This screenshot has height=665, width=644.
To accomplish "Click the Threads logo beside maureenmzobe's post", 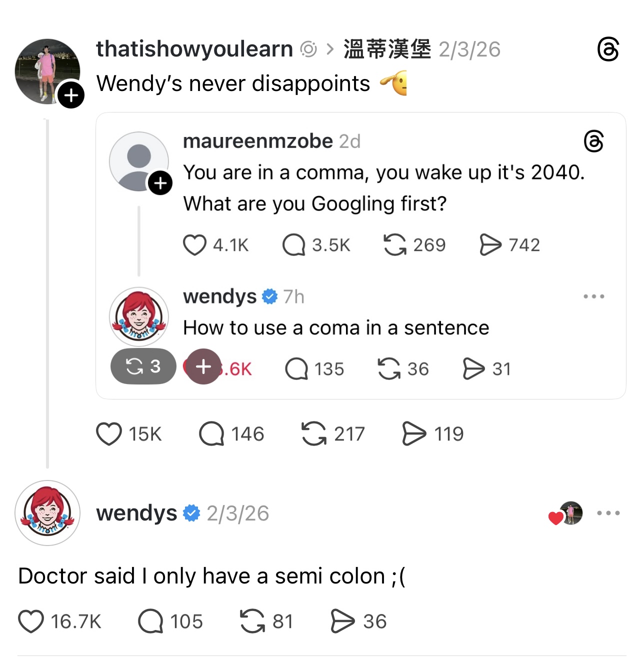I will [593, 141].
